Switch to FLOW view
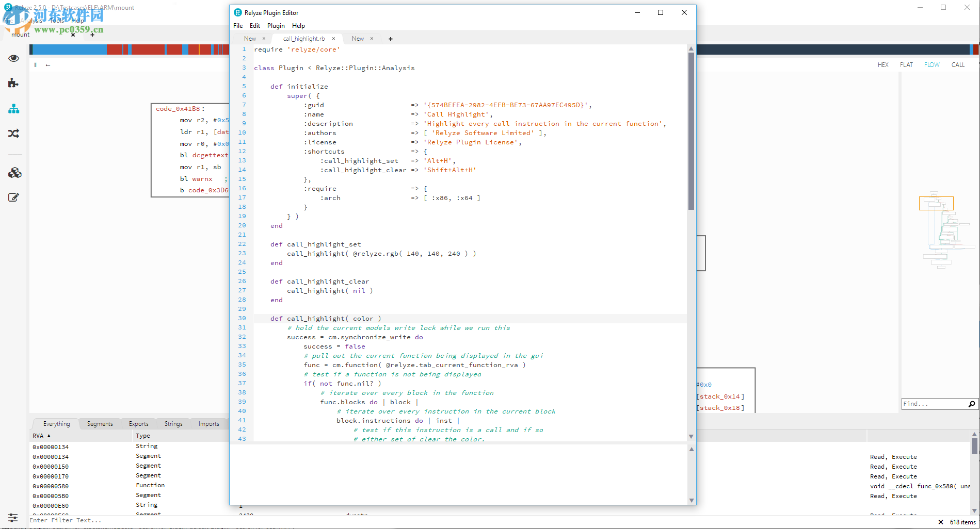 click(931, 65)
